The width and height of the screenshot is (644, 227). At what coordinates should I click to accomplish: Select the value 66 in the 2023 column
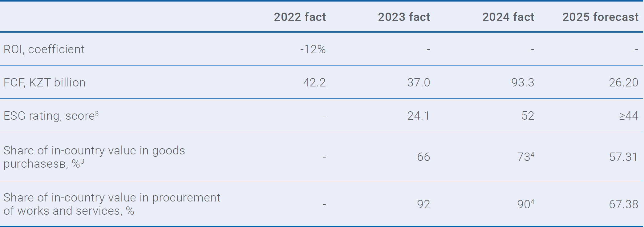point(423,157)
